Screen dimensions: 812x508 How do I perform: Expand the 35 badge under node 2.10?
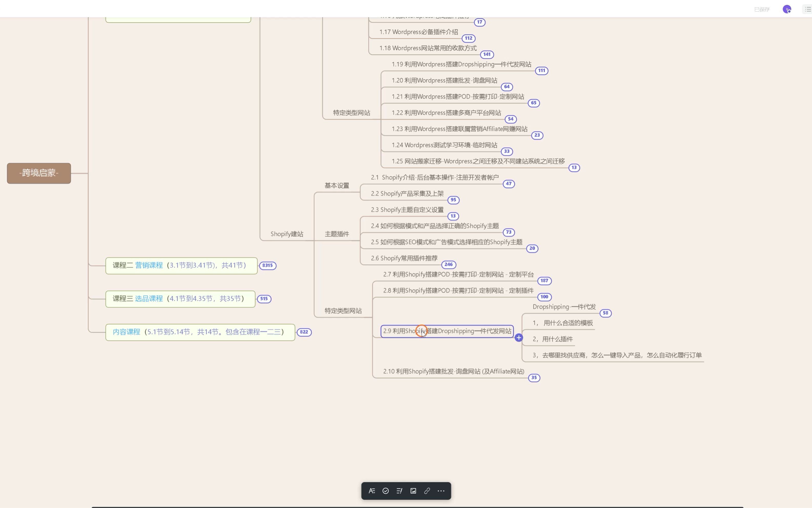click(534, 378)
